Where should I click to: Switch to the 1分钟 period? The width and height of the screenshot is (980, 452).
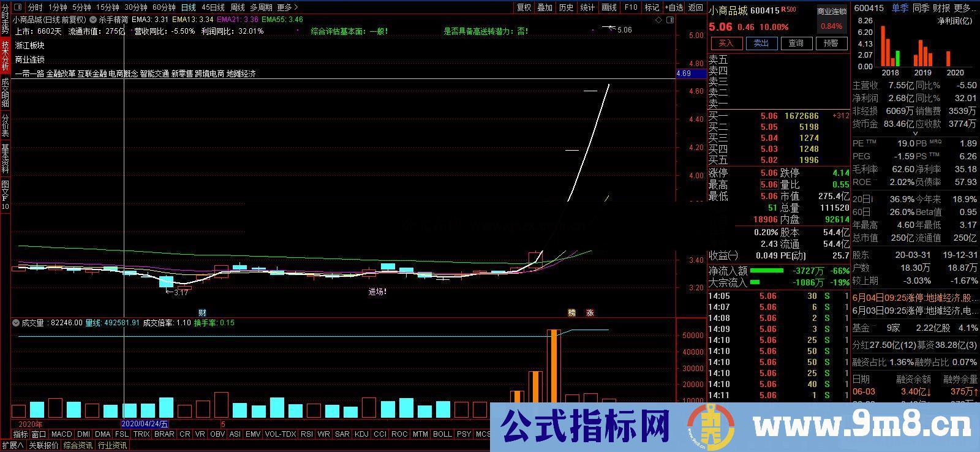pyautogui.click(x=58, y=7)
